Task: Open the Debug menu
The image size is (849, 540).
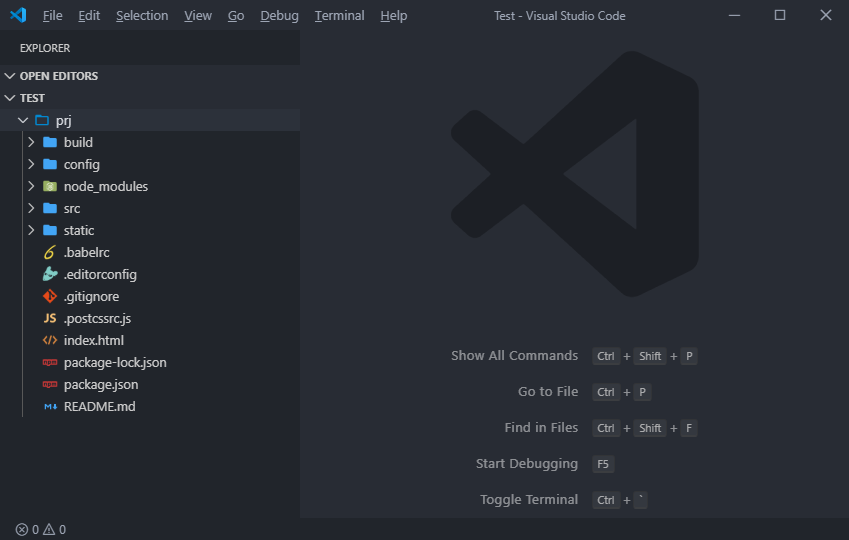Action: click(x=279, y=16)
